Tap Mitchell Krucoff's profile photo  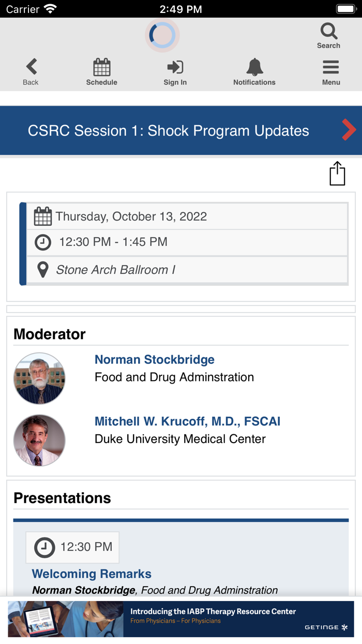[x=39, y=440]
